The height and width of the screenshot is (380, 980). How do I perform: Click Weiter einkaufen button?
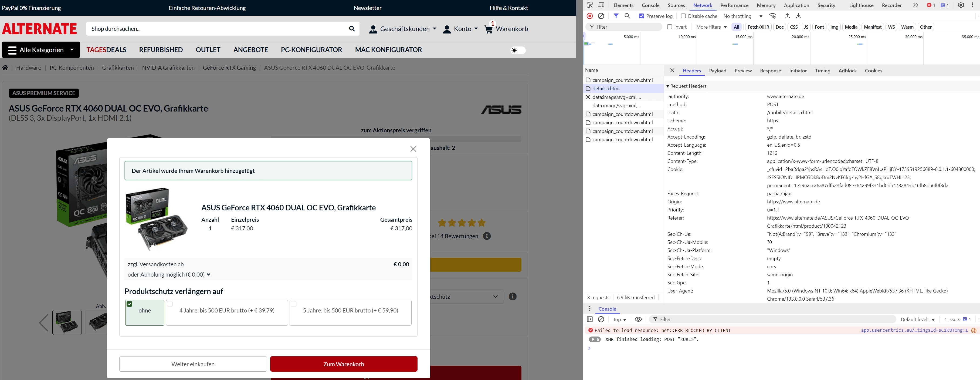pyautogui.click(x=193, y=364)
